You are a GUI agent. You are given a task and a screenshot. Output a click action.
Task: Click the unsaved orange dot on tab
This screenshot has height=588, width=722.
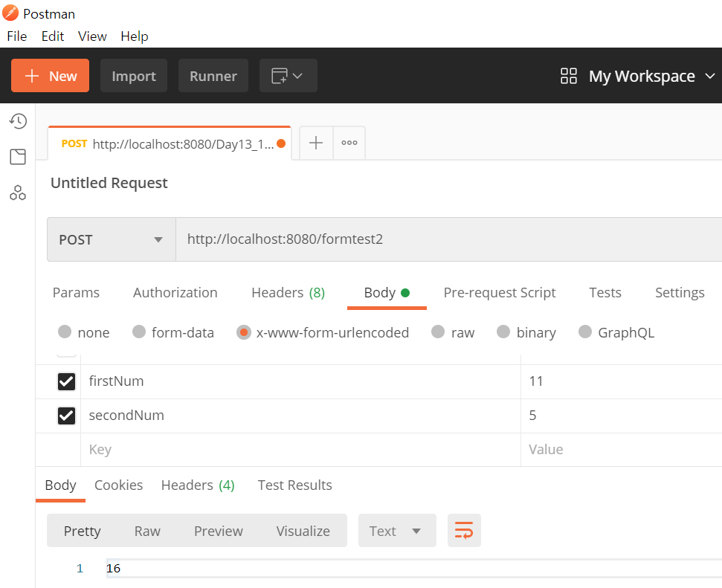[281, 143]
